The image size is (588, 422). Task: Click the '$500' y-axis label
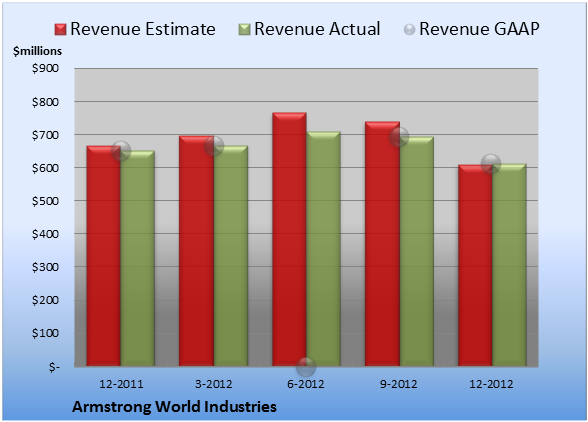click(x=45, y=201)
